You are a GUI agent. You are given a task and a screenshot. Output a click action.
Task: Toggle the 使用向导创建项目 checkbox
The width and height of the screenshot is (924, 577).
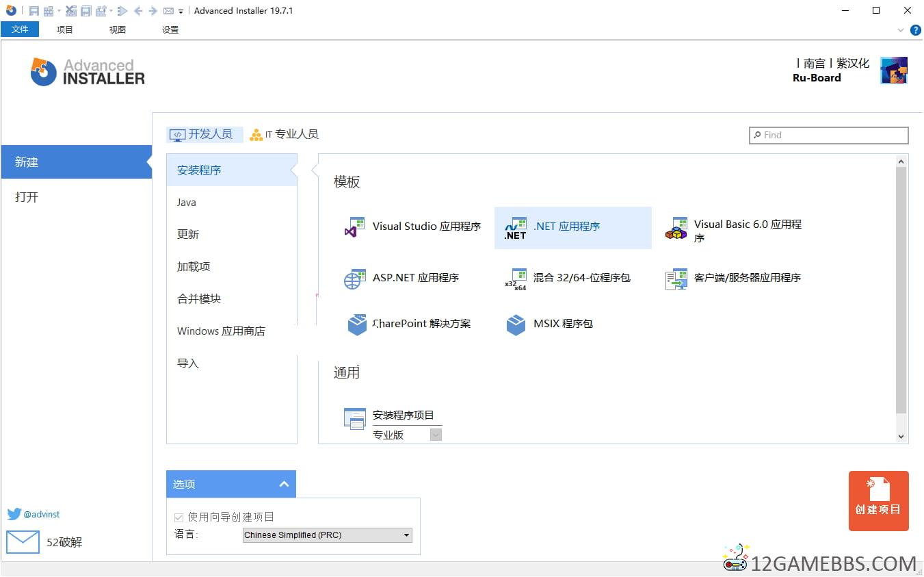point(179,517)
